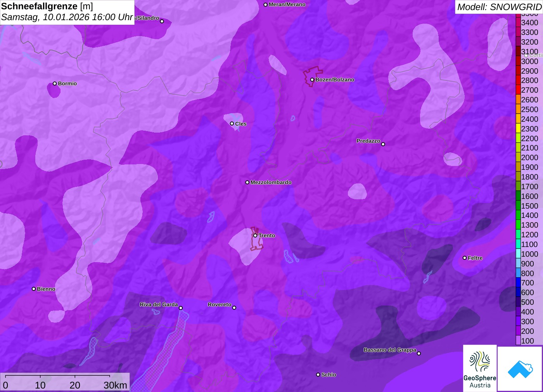This screenshot has width=543, height=392.
Task: Select the Bienno location marker
Action: click(34, 289)
